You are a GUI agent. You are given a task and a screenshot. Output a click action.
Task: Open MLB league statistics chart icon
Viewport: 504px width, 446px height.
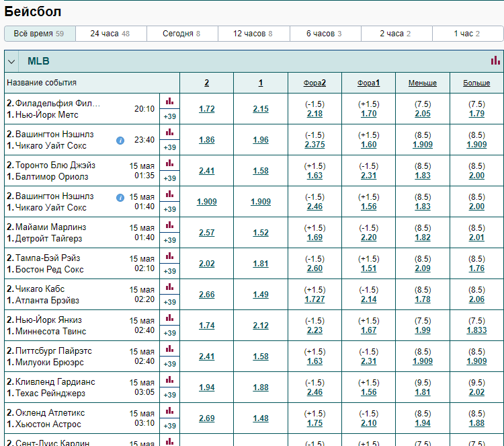[495, 60]
